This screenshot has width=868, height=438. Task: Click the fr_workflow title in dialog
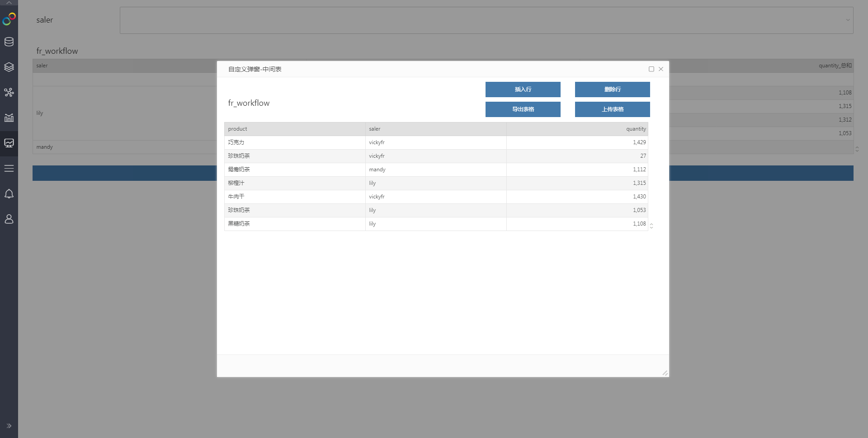point(249,103)
